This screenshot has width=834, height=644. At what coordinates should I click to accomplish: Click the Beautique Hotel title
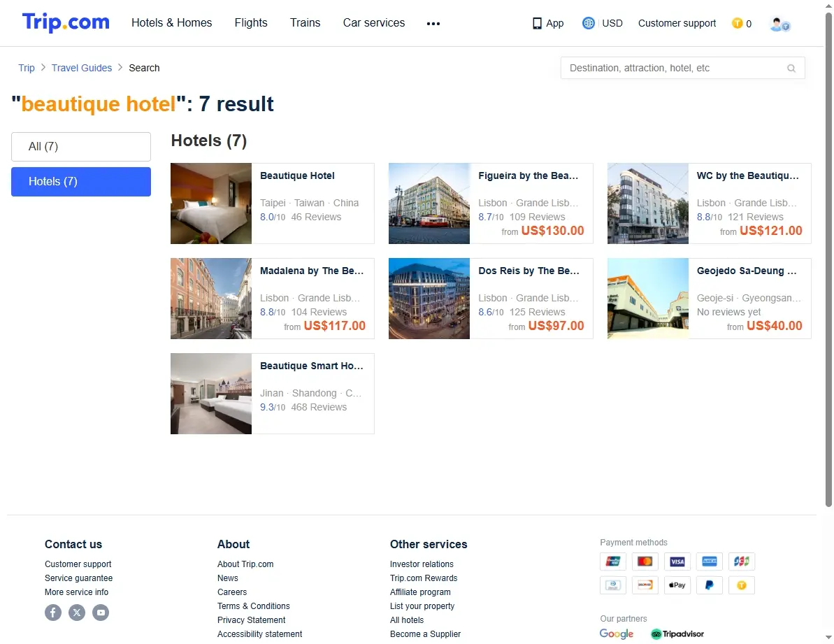(x=297, y=176)
